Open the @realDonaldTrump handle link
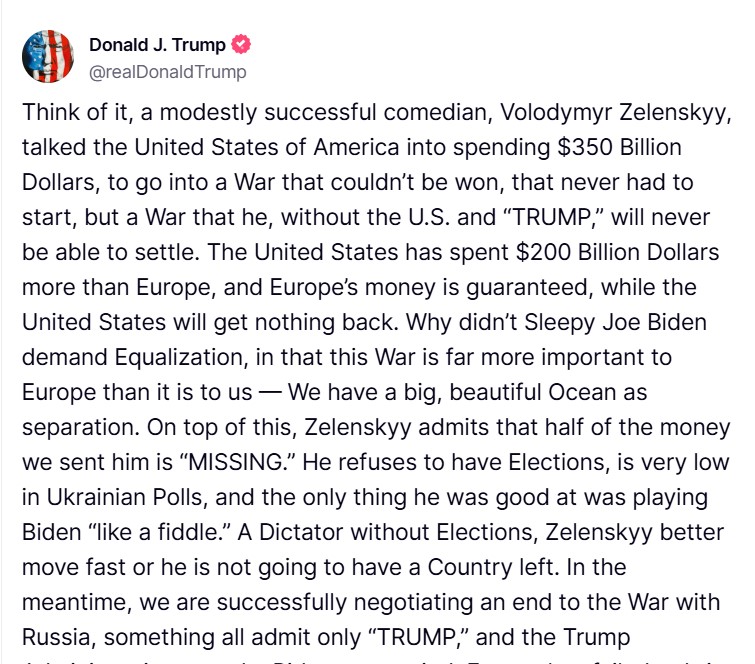The image size is (755, 664). click(x=167, y=72)
